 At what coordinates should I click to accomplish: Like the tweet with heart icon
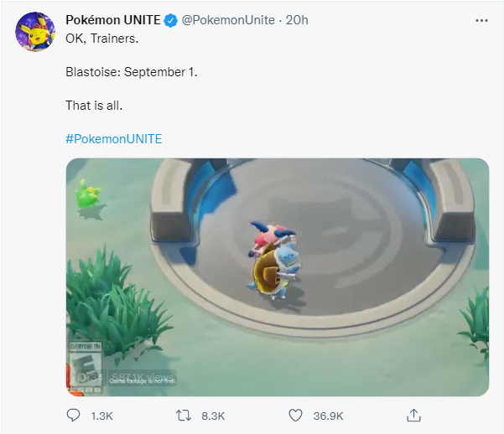pyautogui.click(x=295, y=416)
